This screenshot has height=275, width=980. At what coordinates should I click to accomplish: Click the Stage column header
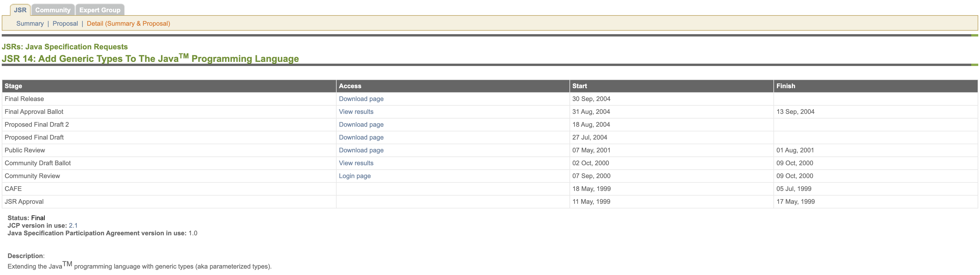click(13, 86)
